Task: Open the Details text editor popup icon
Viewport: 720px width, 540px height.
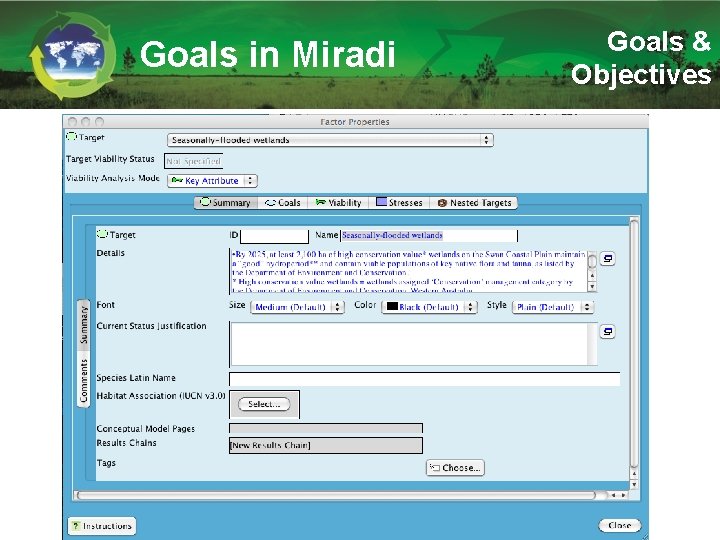Action: [x=608, y=259]
